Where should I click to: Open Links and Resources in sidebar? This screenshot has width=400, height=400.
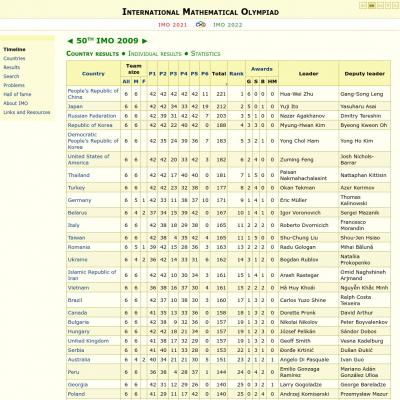pos(27,112)
